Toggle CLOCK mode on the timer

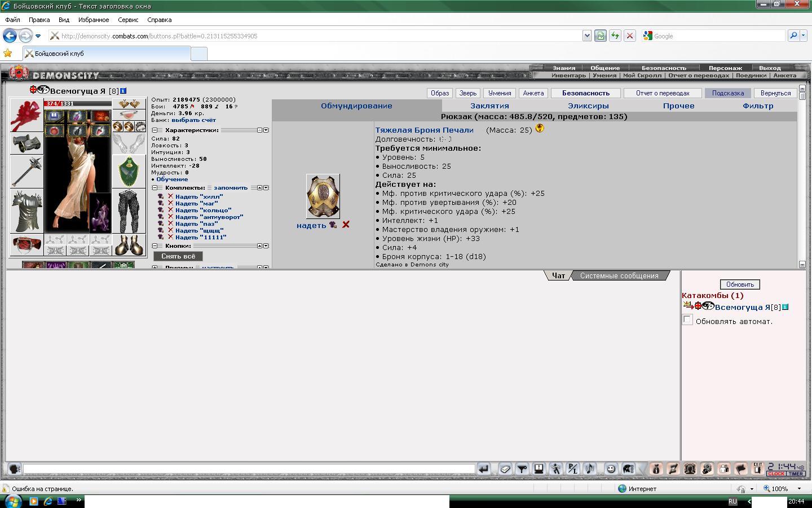click(775, 474)
